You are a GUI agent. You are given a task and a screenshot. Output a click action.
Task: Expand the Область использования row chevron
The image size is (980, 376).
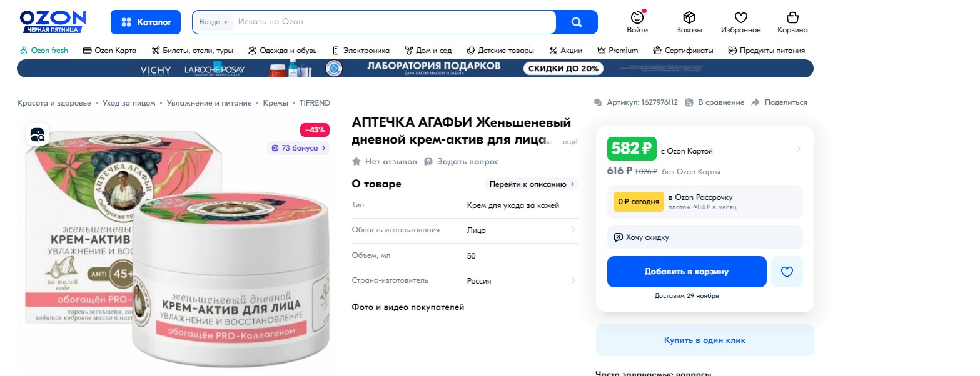point(573,230)
